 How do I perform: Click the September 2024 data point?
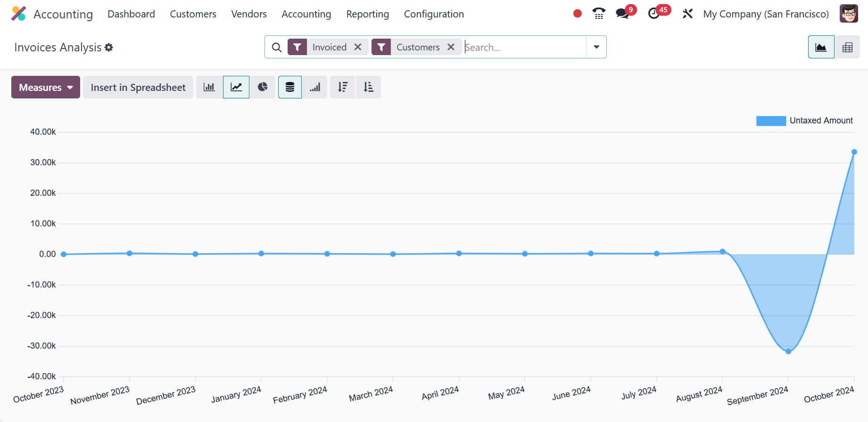point(788,351)
